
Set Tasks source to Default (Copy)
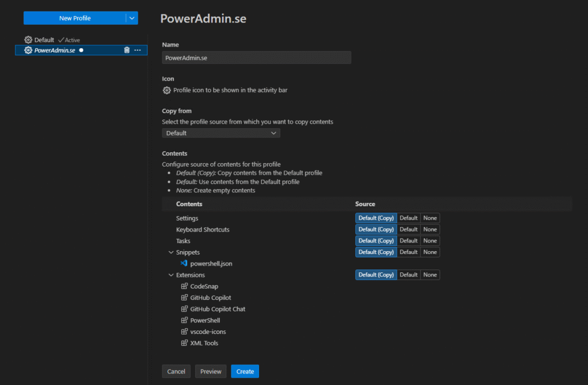pos(376,241)
